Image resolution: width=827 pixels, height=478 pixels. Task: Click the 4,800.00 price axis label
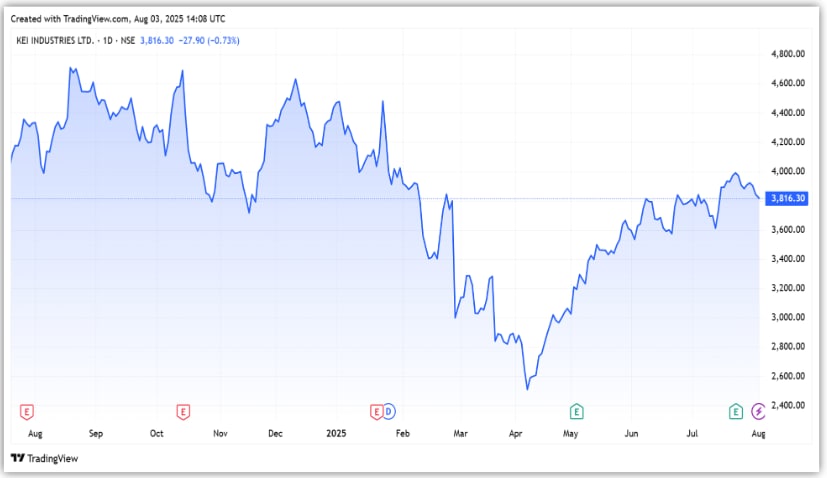tap(789, 54)
